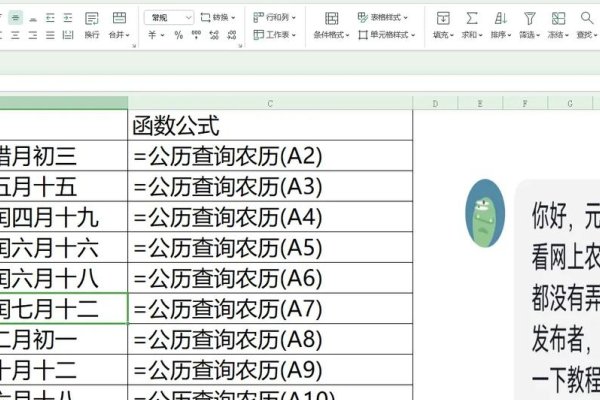This screenshot has width=600, height=400.
Task: Select the highlighted cell ending 七月十二
Action: 64,309
